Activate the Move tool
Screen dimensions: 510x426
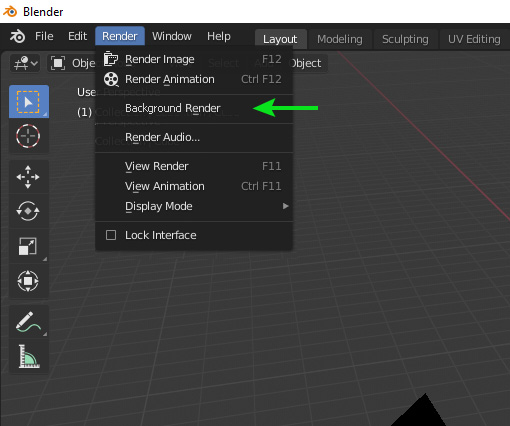click(x=29, y=177)
